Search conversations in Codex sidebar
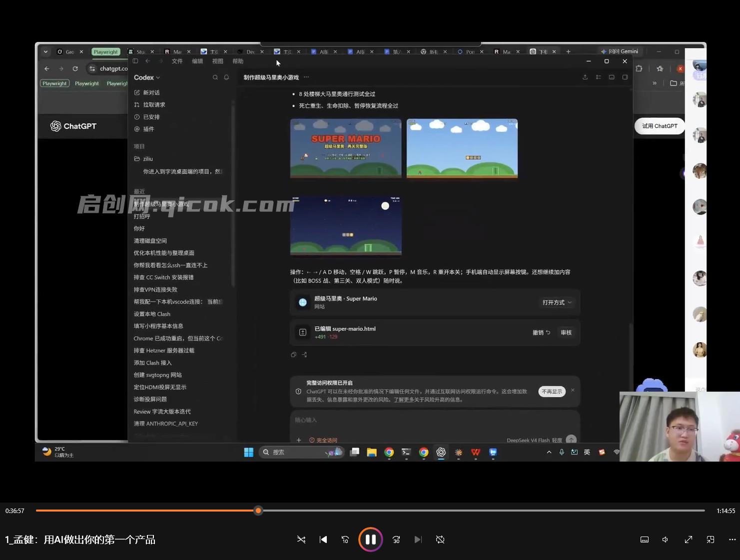The width and height of the screenshot is (740, 560). [215, 77]
